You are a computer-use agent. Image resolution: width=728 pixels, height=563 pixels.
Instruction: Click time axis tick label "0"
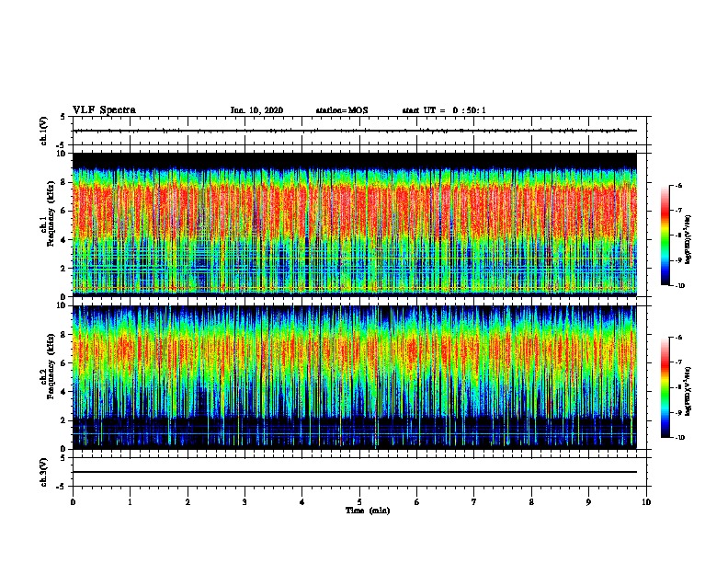(73, 502)
